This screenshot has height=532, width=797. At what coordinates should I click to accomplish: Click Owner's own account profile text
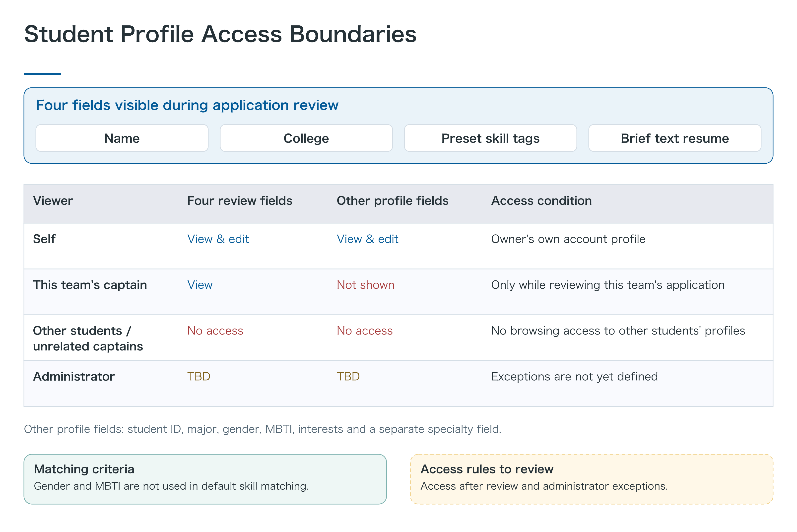568,239
